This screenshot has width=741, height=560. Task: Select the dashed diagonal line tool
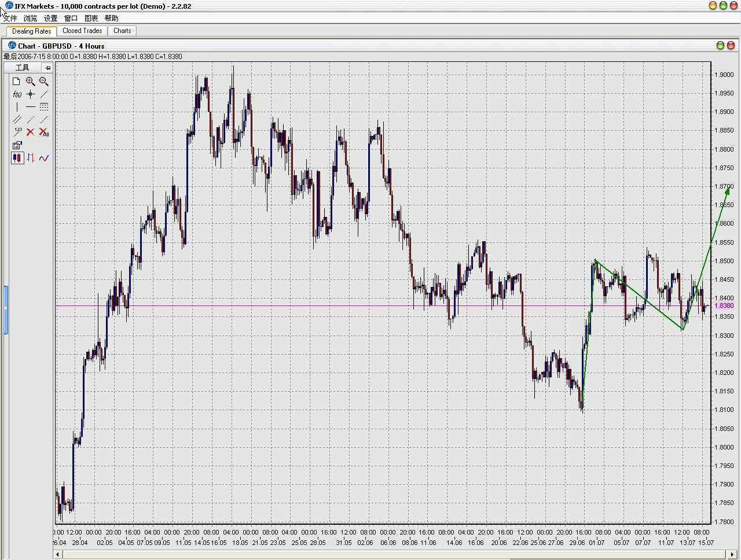pos(30,120)
